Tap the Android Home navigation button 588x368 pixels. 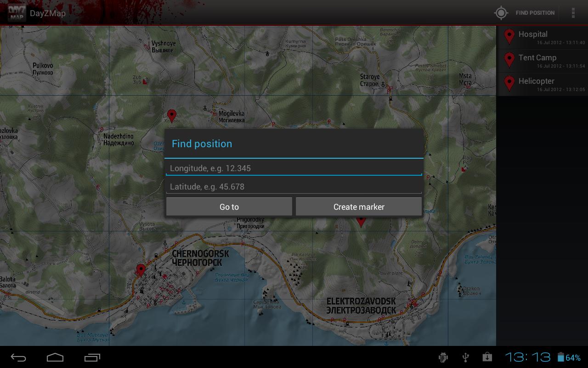point(55,357)
